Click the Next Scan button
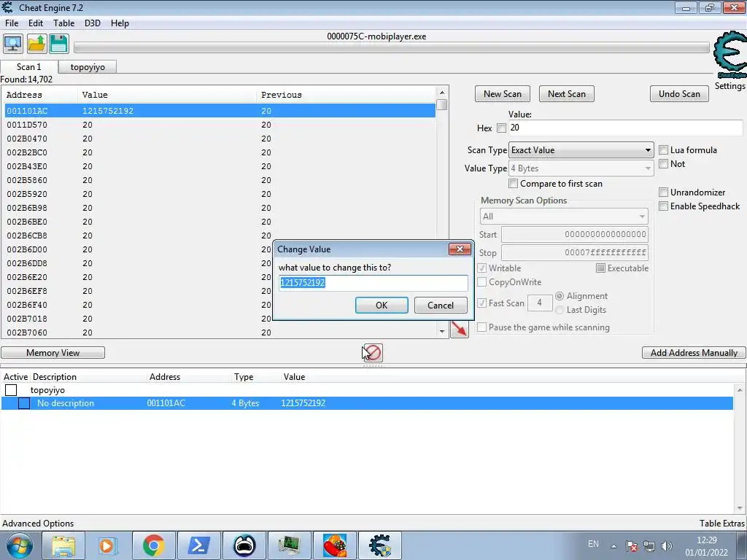Image resolution: width=747 pixels, height=560 pixels. coord(566,94)
